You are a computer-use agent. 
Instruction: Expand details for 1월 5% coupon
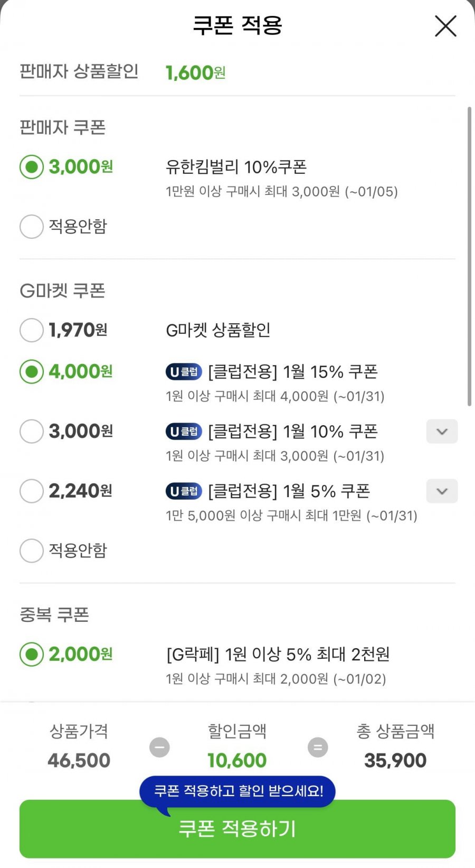point(442,491)
